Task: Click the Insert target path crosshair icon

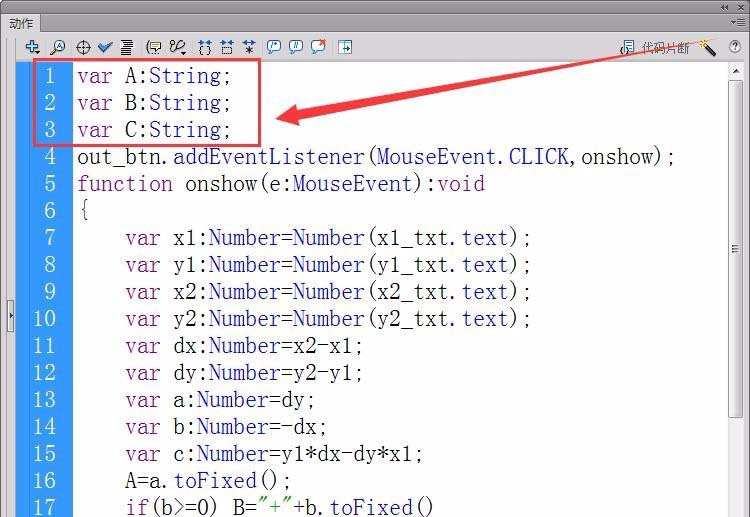Action: coord(83,47)
